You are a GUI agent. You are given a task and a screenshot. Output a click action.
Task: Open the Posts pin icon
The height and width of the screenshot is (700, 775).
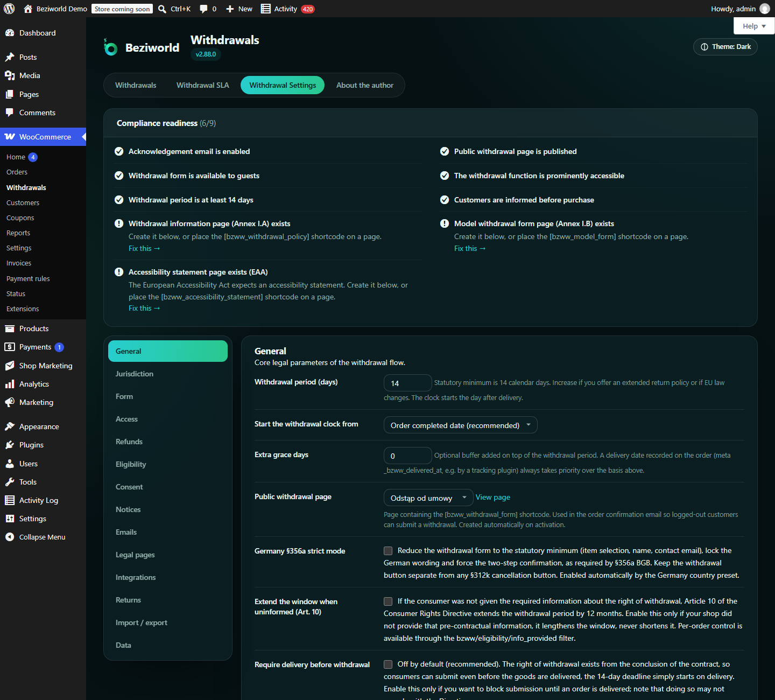pyautogui.click(x=10, y=57)
